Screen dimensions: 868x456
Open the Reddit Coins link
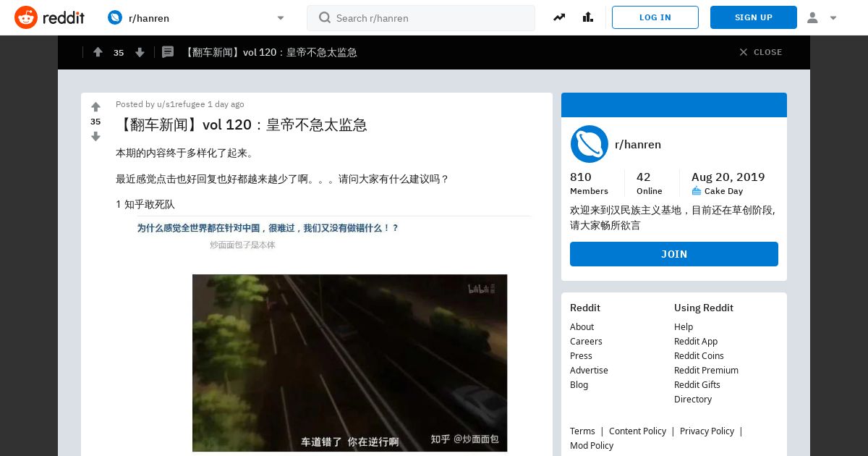point(699,355)
